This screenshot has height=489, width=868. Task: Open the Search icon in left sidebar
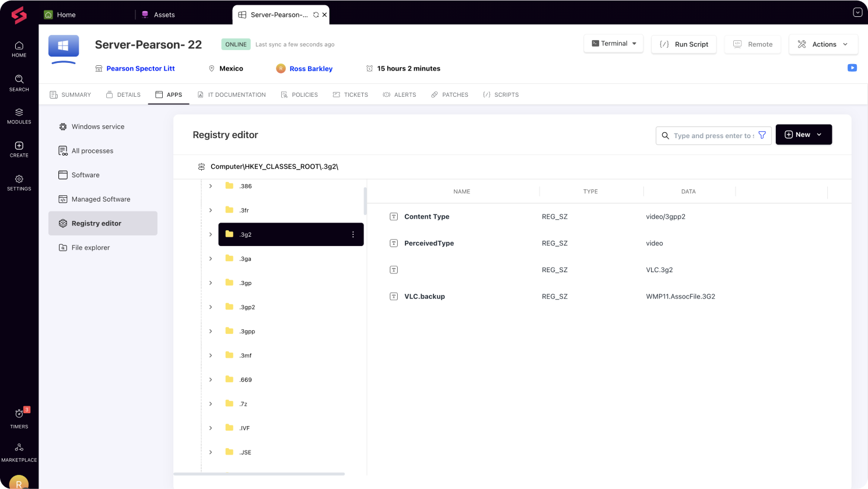coord(19,83)
